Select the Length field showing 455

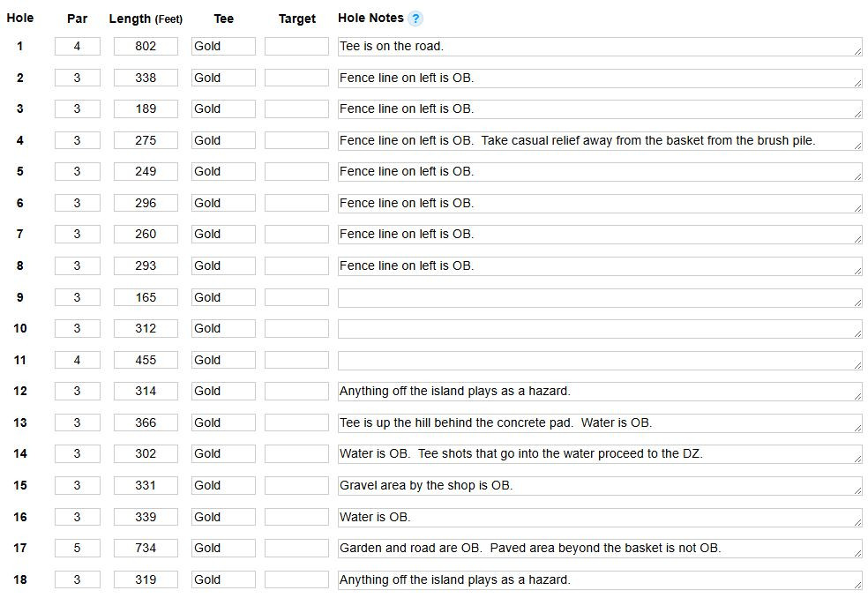coord(146,360)
